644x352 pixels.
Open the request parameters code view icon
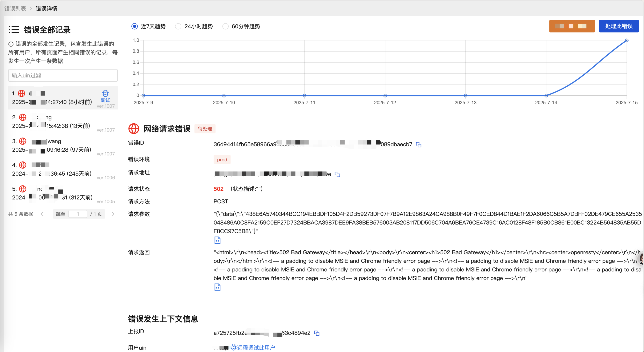point(217,240)
